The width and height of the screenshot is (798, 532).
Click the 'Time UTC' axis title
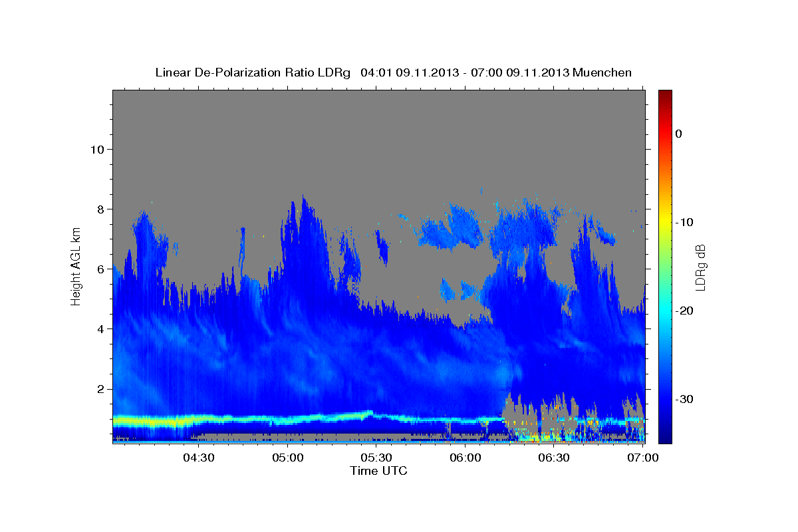click(x=378, y=471)
